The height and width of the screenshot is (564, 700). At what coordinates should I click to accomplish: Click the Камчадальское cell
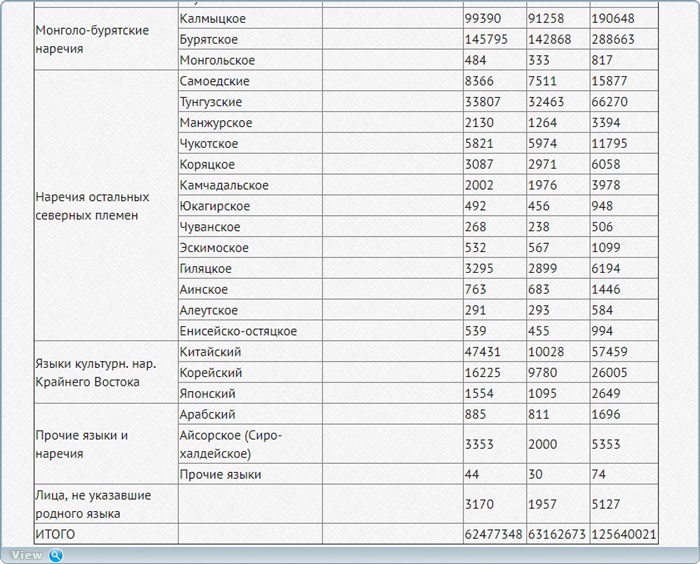(x=250, y=185)
